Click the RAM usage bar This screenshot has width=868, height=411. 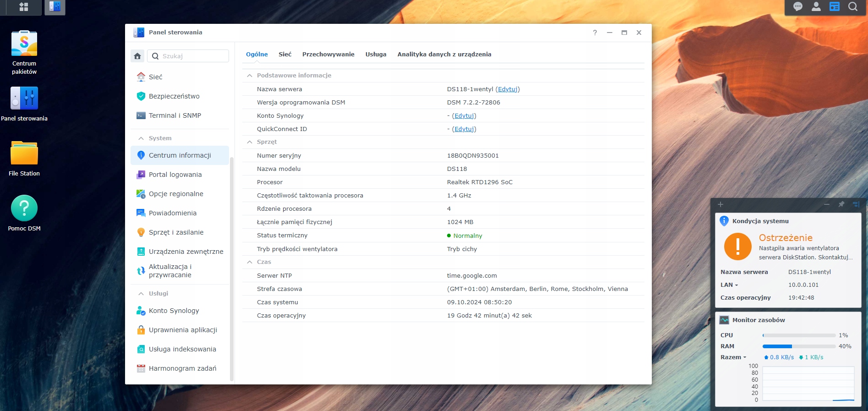(x=799, y=346)
